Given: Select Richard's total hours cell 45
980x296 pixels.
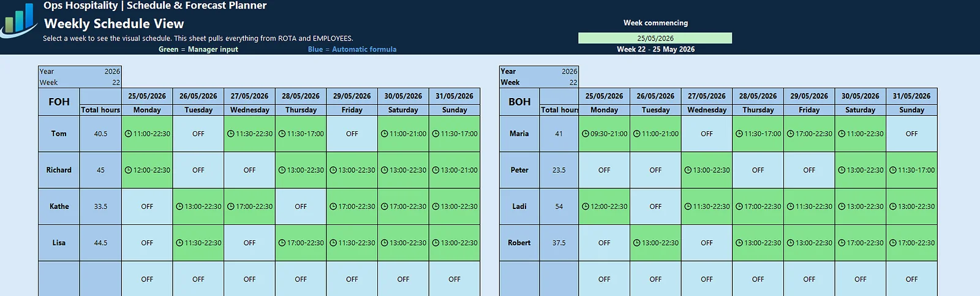Looking at the screenshot, I should pos(100,170).
